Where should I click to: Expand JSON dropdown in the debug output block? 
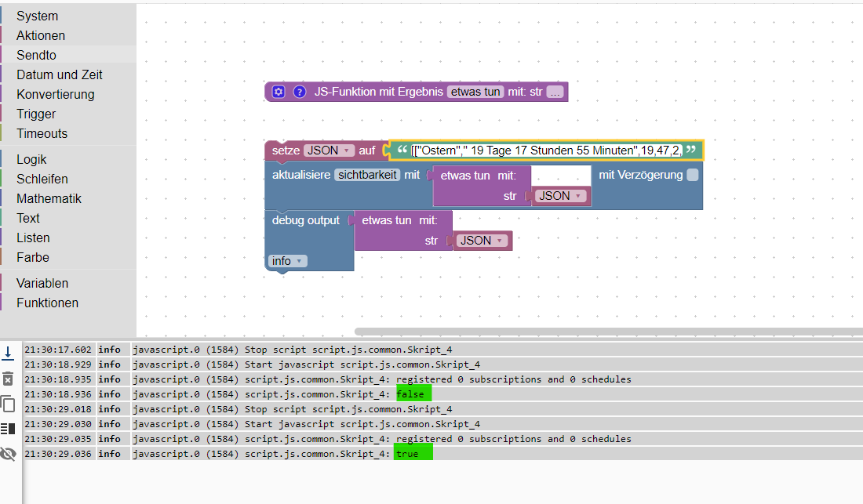[482, 241]
